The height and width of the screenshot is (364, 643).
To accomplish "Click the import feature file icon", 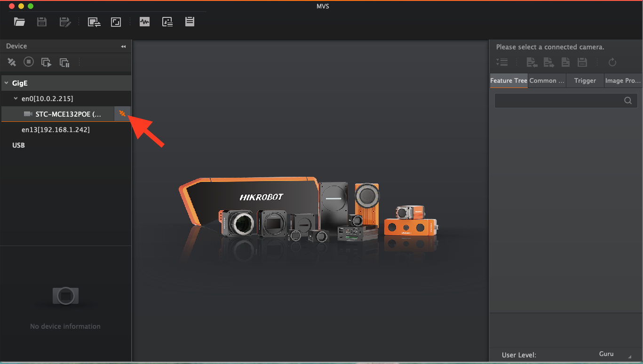I will (x=532, y=62).
